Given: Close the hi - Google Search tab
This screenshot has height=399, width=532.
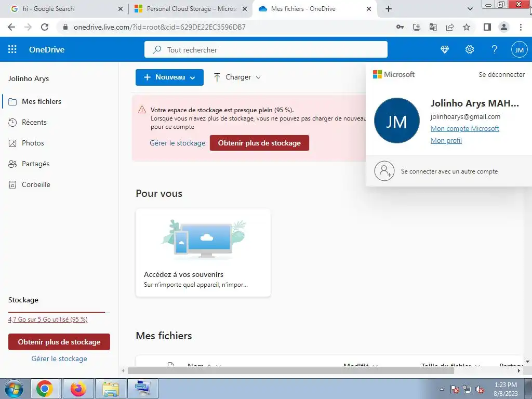Looking at the screenshot, I should pyautogui.click(x=121, y=9).
